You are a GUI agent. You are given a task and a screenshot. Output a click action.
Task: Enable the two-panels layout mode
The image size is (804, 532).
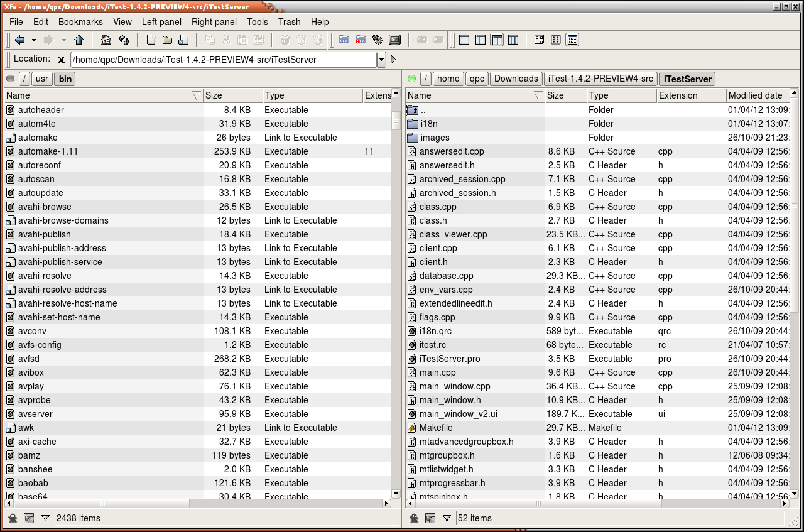[x=496, y=40]
